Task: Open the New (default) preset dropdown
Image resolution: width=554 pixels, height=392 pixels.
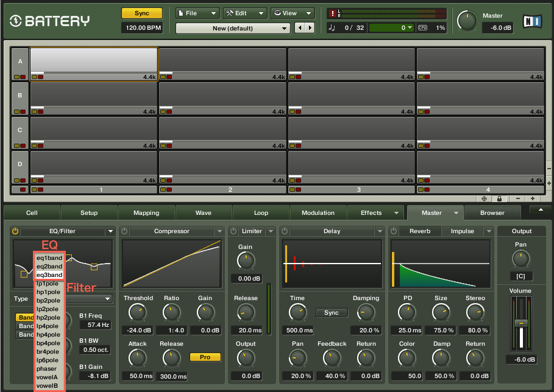Action: (x=233, y=28)
